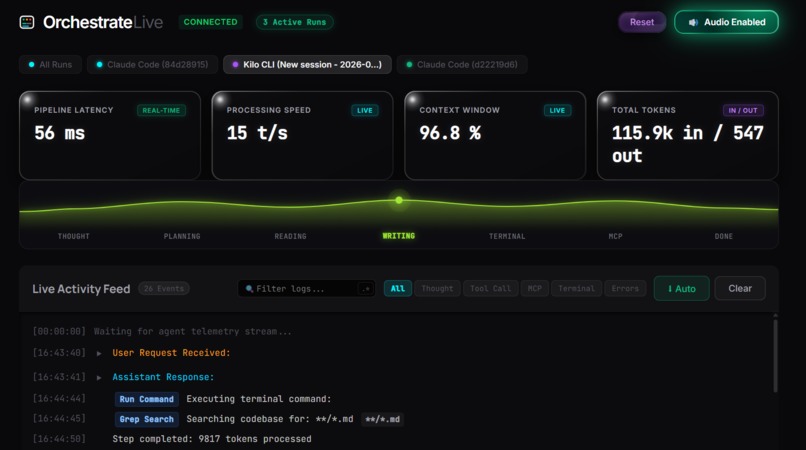Click the Pipeline Latency card
The image size is (806, 450).
(x=110, y=135)
